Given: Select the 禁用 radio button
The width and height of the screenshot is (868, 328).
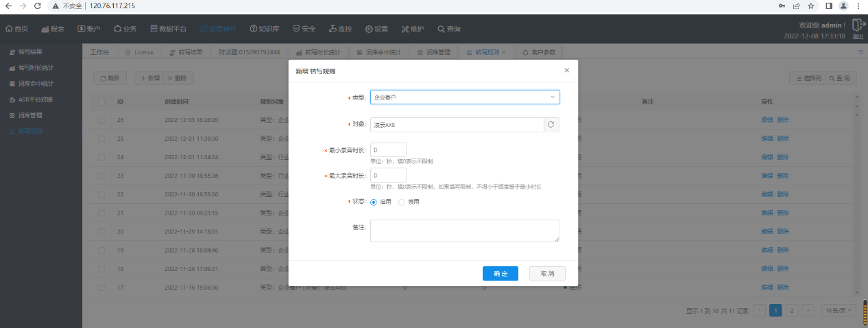Looking at the screenshot, I should click(402, 202).
